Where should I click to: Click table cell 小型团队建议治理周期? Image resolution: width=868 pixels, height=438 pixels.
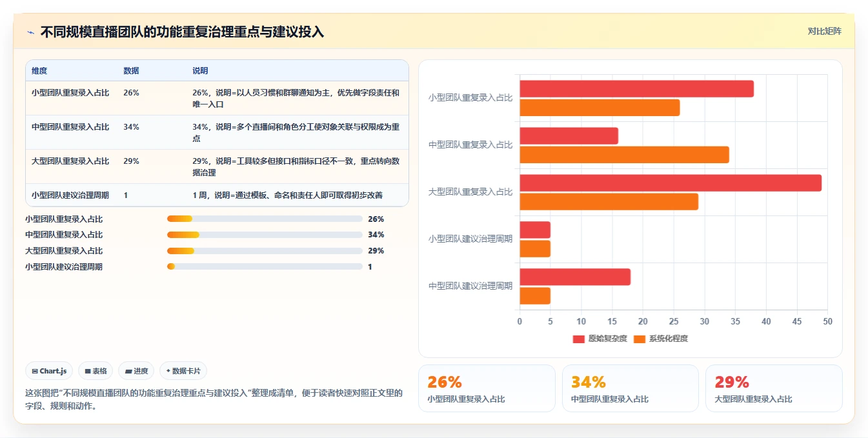[70, 195]
